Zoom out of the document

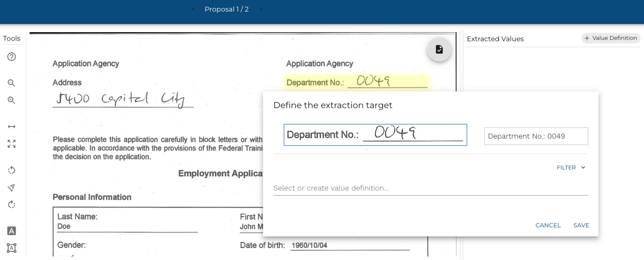click(11, 83)
